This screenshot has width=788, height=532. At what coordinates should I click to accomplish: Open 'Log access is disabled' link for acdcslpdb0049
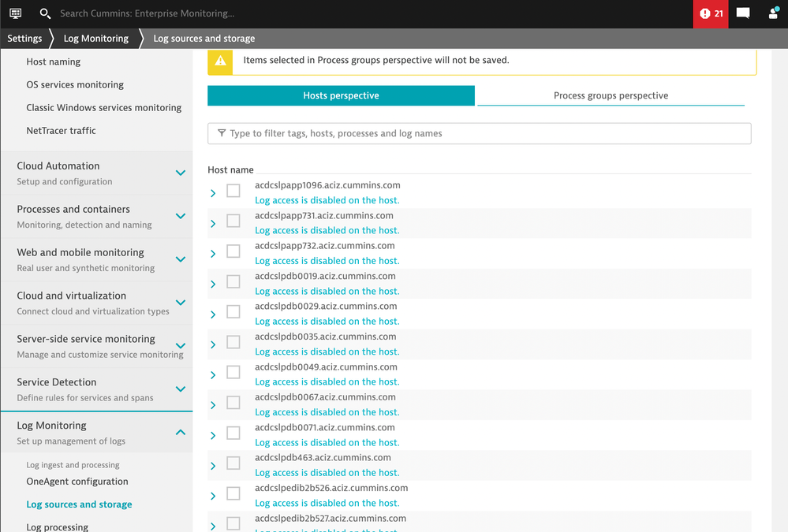[327, 381]
